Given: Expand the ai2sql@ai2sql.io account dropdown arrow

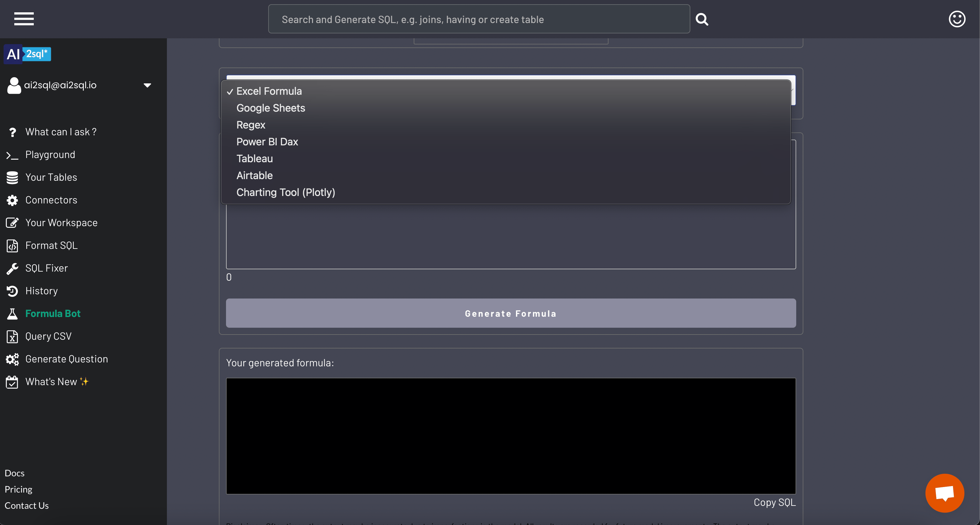Looking at the screenshot, I should [147, 85].
